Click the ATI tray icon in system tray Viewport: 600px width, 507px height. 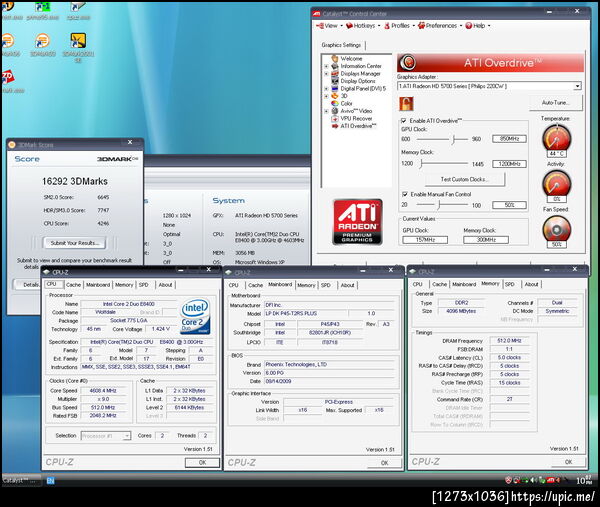(x=550, y=480)
